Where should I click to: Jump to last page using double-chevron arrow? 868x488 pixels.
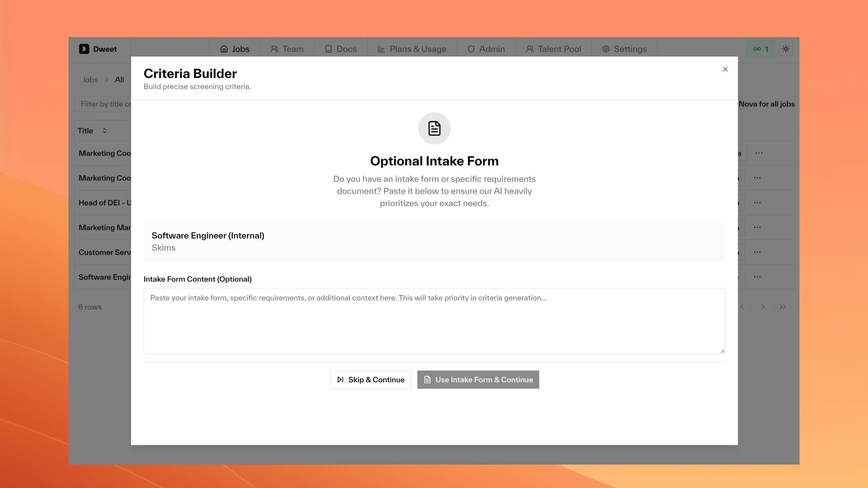click(783, 307)
